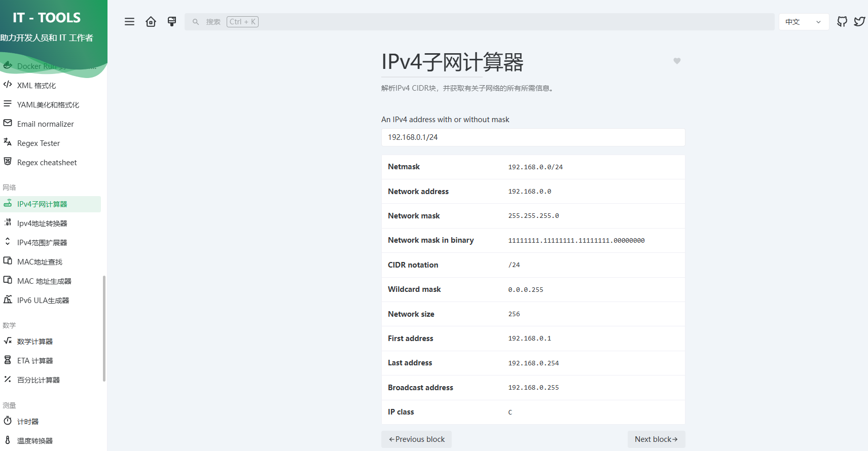The image size is (868, 451).
Task: Open the GitHub repository icon
Action: [x=842, y=22]
